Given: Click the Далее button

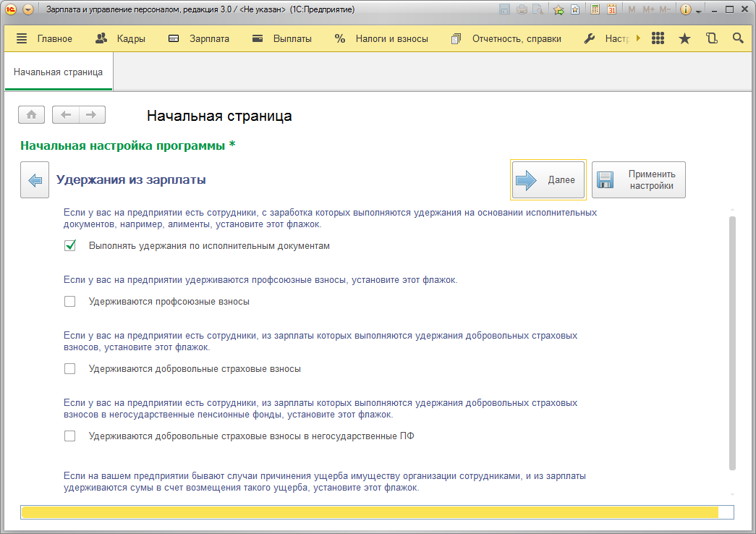Looking at the screenshot, I should point(548,180).
